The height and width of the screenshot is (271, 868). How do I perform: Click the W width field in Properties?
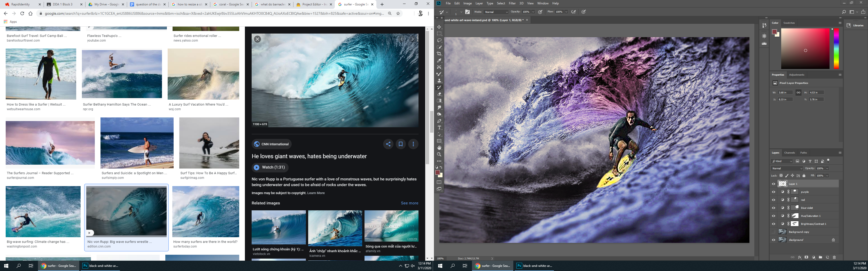(785, 92)
